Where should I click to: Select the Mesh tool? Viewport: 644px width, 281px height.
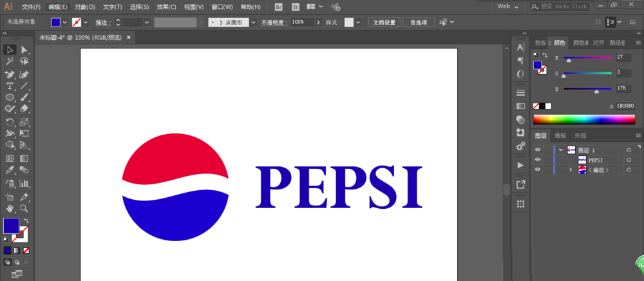10,158
